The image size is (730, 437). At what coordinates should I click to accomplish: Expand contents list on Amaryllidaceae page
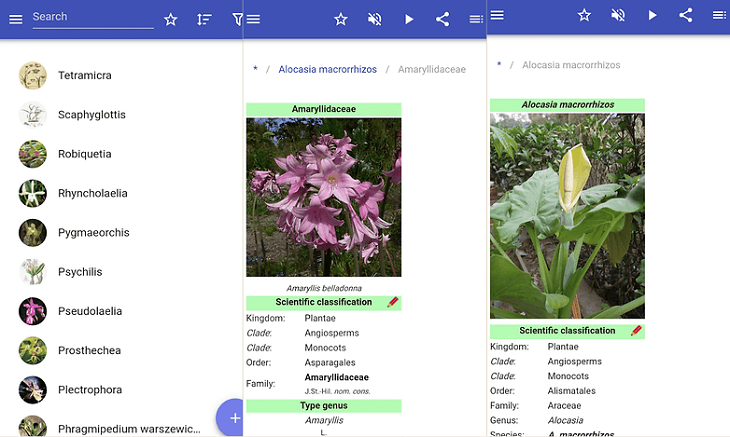[x=476, y=19]
